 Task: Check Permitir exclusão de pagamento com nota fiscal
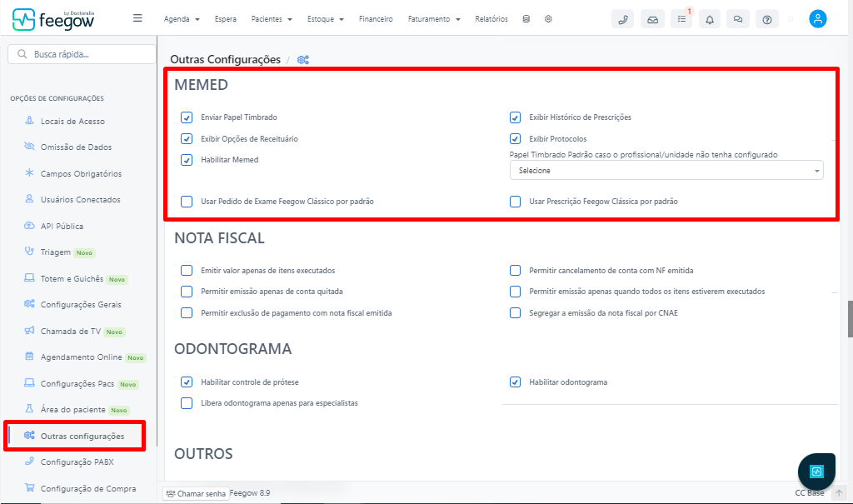click(x=187, y=313)
